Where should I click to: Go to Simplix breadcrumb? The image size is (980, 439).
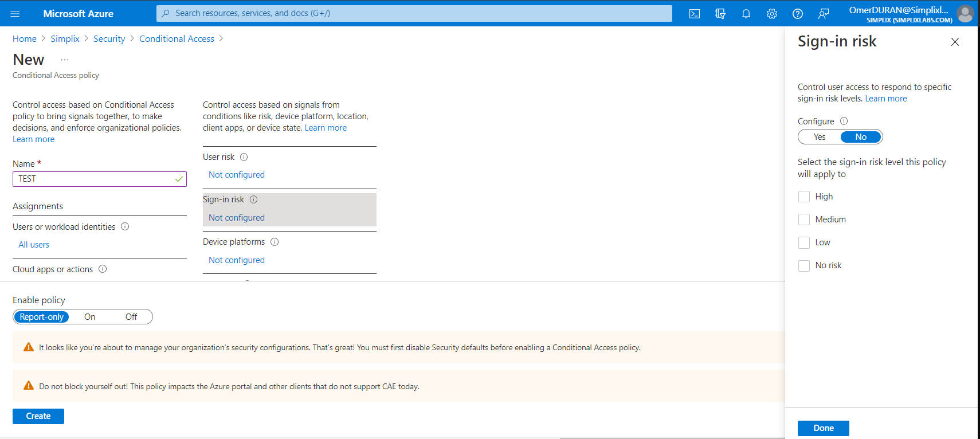click(x=65, y=38)
